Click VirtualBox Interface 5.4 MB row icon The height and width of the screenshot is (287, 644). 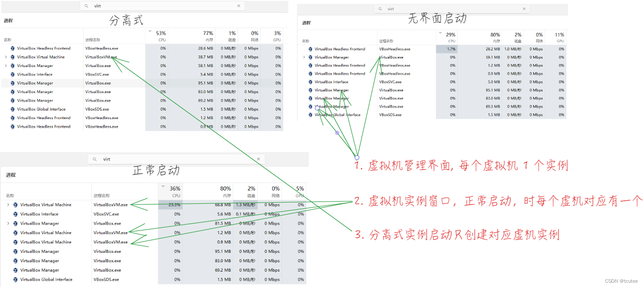pyautogui.click(x=13, y=74)
